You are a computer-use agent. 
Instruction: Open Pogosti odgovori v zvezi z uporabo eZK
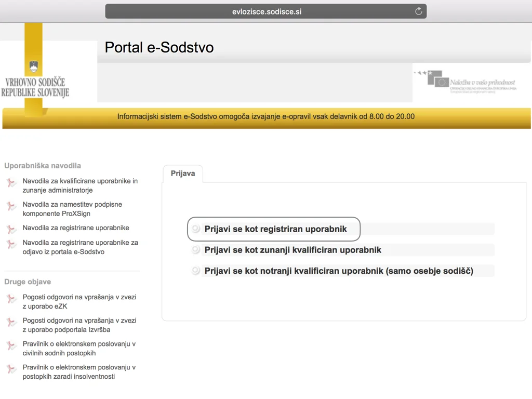(79, 302)
